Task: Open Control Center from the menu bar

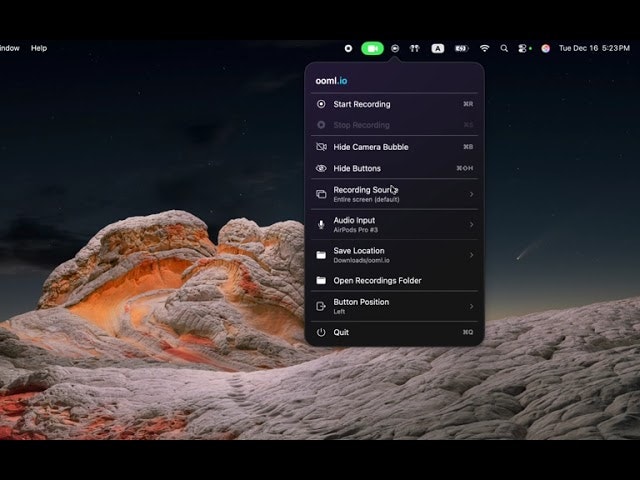Action: 524,48
